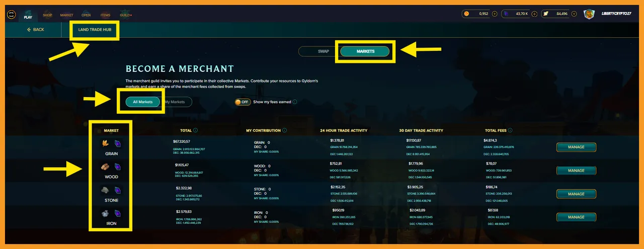Manage the STONE market
Viewport: 644px width, 249px height.
tap(576, 194)
